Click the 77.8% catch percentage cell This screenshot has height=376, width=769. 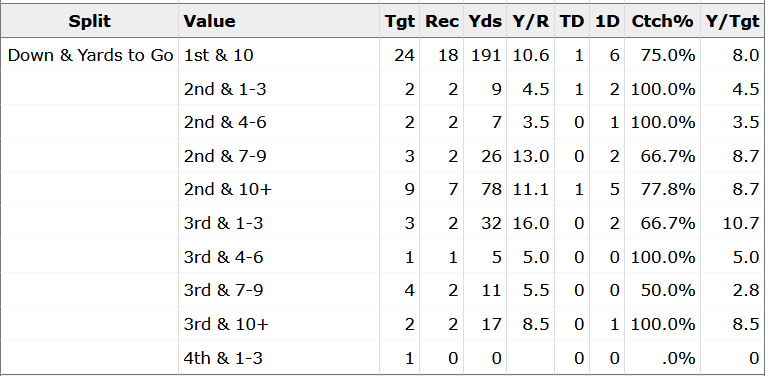click(x=668, y=190)
